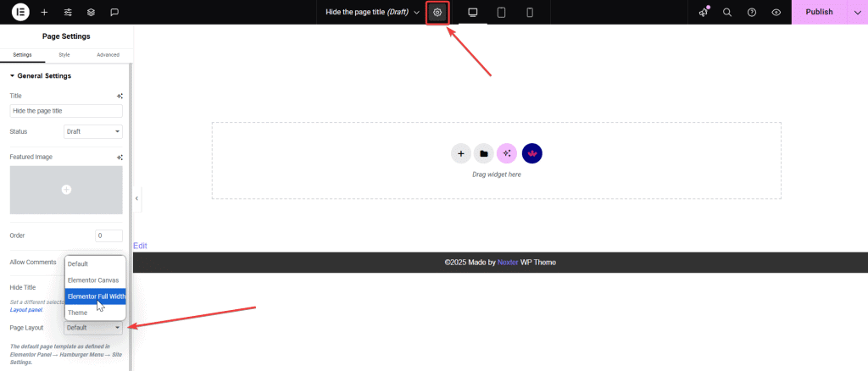
Task: Open the Finder search icon
Action: (727, 12)
